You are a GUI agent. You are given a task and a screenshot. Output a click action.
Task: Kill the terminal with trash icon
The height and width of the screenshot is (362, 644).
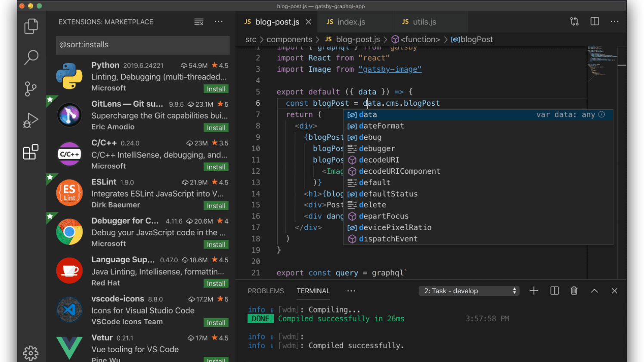coord(574,291)
